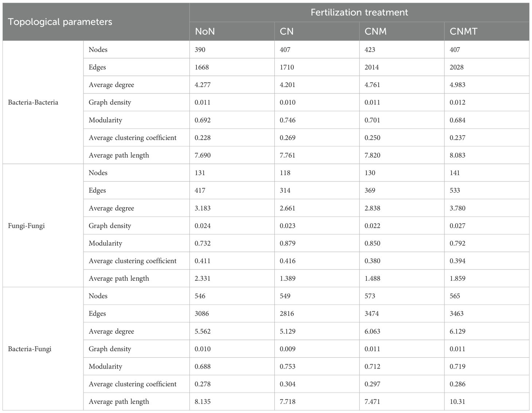
Task: Click Graph density label in Bacteria-Bacteria section
Action: tap(110, 102)
